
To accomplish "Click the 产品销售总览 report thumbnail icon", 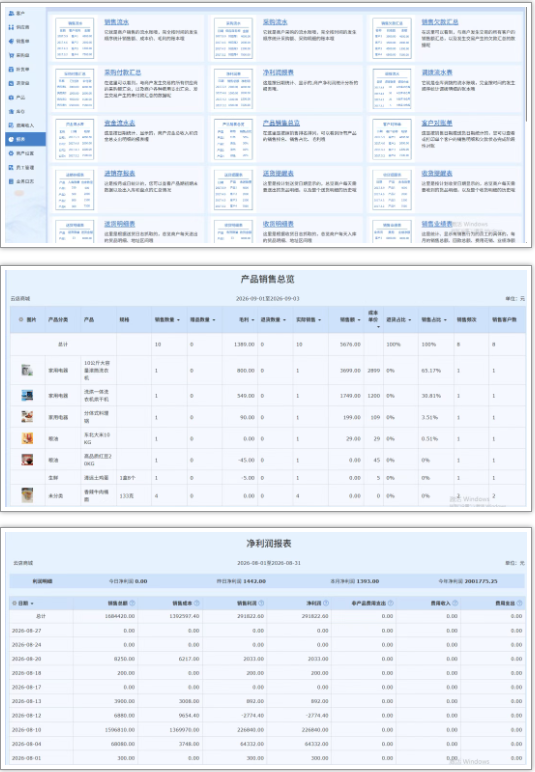I will 233,139.
